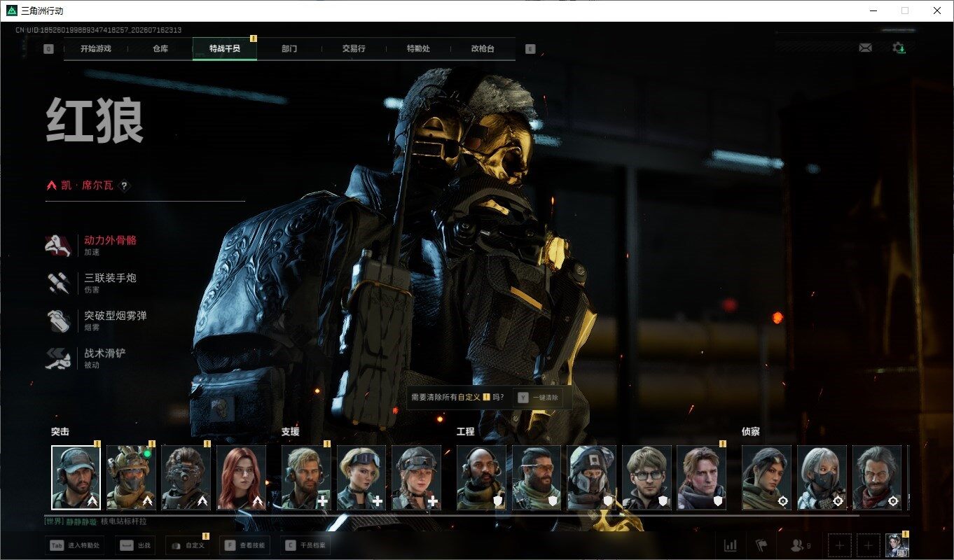
Task: Switch to the 改枪台 tab
Action: click(x=483, y=49)
